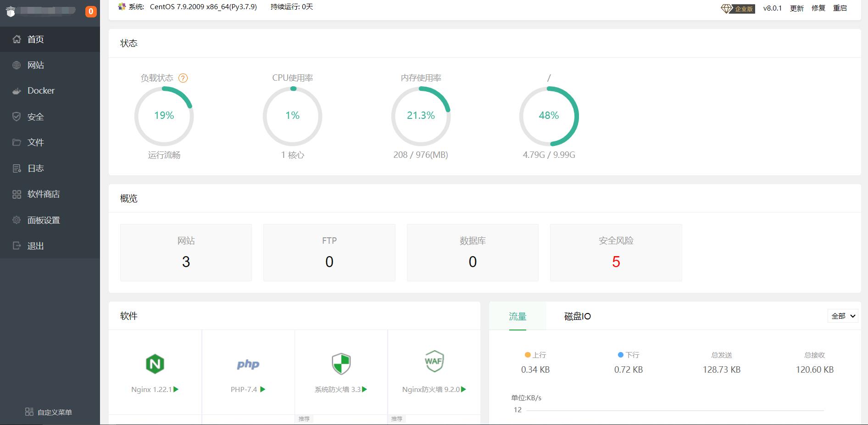868x425 pixels.
Task: Click the 内存使用率 21.3% gauge
Action: pos(421,116)
